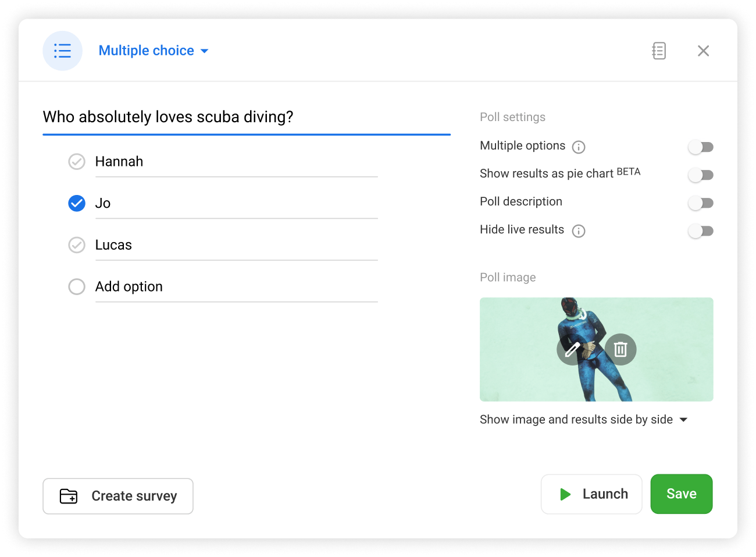The height and width of the screenshot is (557, 756).
Task: Click the Poll description label
Action: point(521,201)
